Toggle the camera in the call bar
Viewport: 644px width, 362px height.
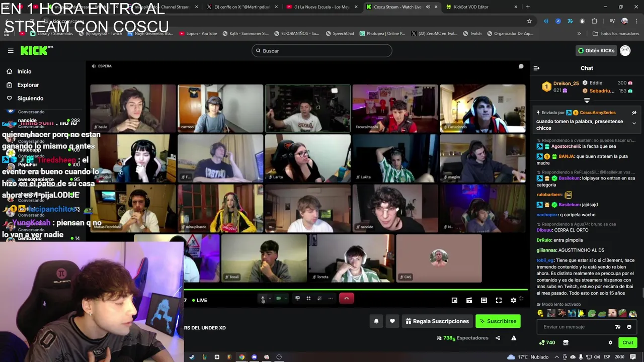[x=278, y=299]
